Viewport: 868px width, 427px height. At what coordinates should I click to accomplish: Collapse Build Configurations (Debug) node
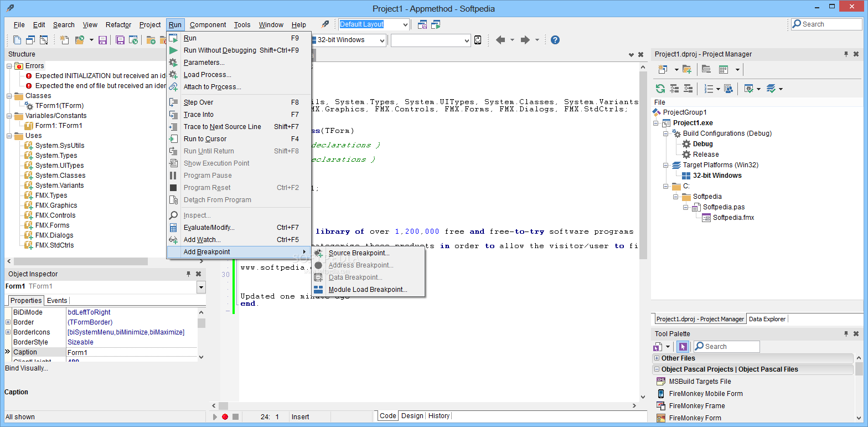pos(666,133)
